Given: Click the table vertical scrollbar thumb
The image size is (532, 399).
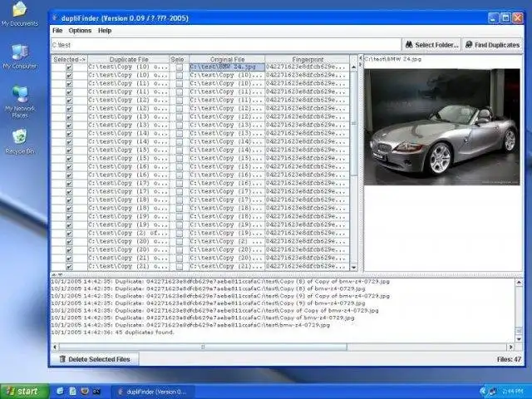Looking at the screenshot, I should 353,124.
